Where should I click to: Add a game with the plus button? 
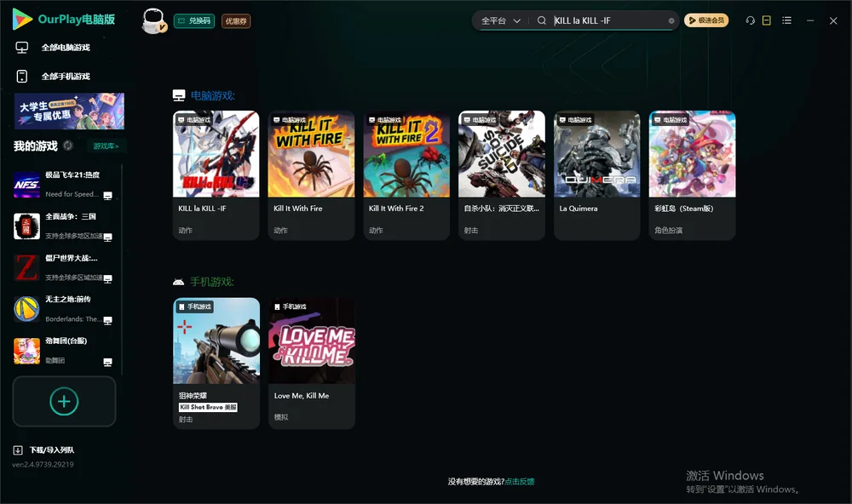click(64, 401)
